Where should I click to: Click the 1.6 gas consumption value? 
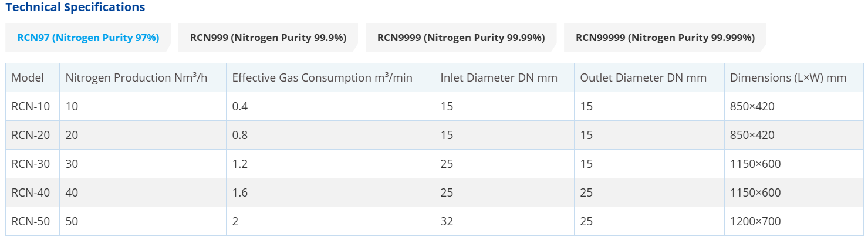(240, 192)
